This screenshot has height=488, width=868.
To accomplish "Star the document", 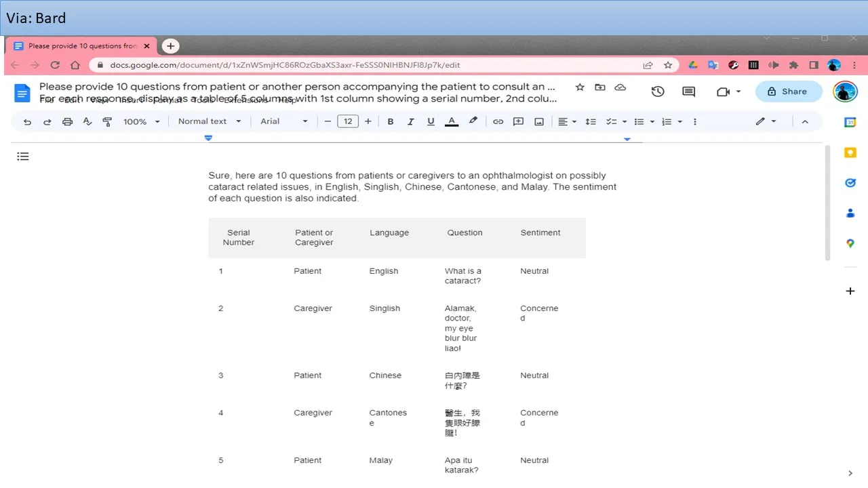I will [x=580, y=87].
